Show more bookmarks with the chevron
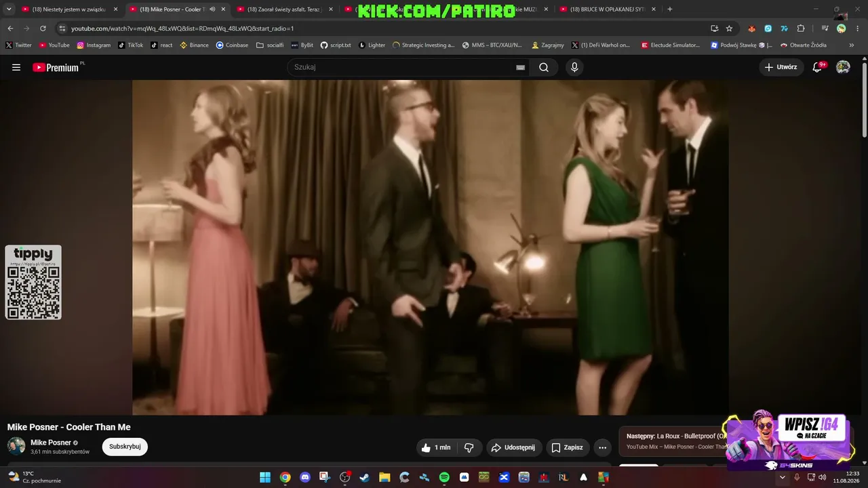 pos(852,45)
